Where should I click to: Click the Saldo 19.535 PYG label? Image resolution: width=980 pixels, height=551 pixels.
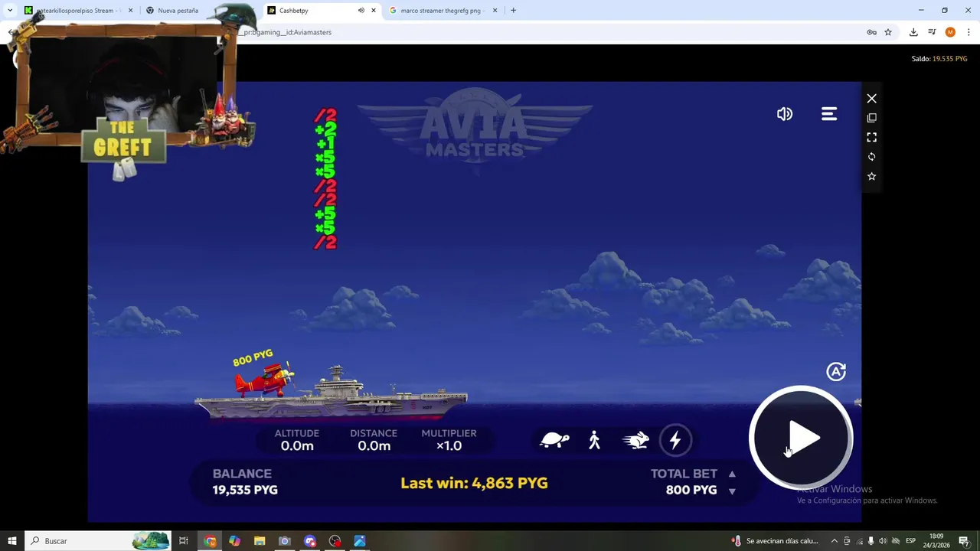pyautogui.click(x=939, y=59)
